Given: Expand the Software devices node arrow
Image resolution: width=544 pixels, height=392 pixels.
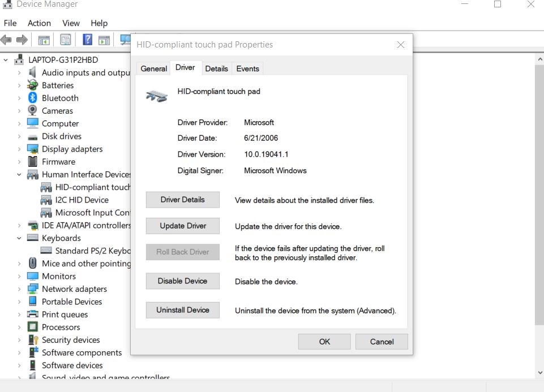Looking at the screenshot, I should (x=19, y=365).
